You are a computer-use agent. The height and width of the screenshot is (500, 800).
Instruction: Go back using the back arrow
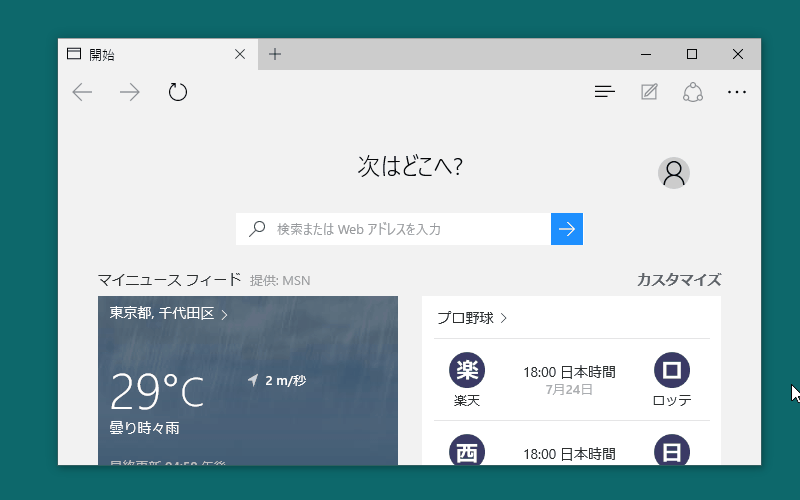82,92
